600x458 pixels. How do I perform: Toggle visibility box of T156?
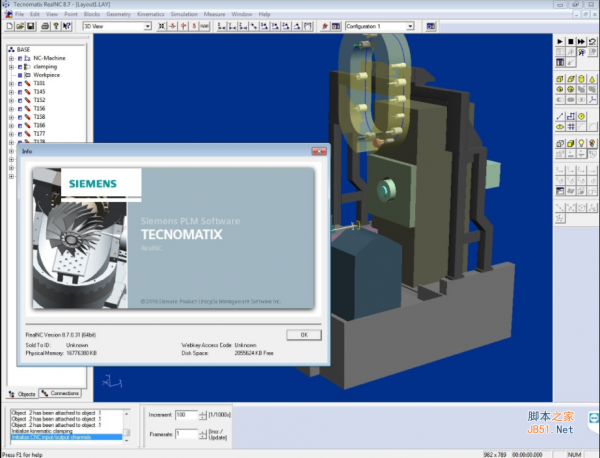(20, 109)
